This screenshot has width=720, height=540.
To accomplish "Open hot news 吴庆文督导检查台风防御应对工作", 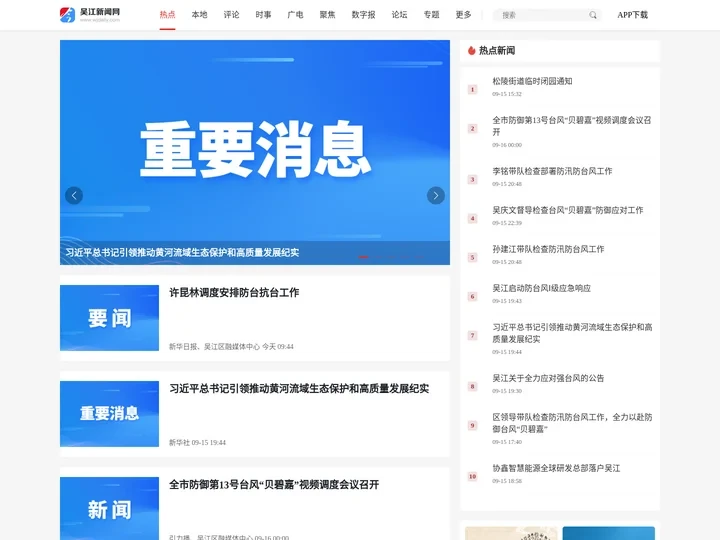I will point(568,210).
